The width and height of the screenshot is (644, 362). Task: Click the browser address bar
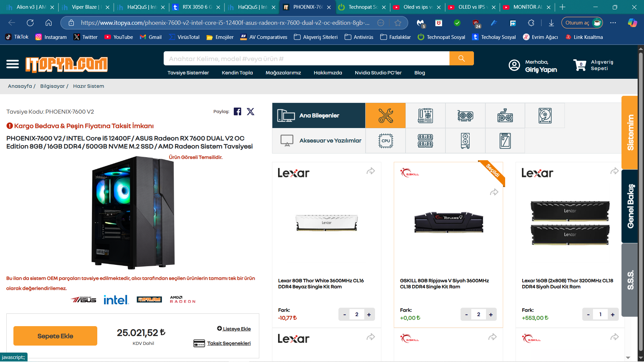(x=225, y=23)
